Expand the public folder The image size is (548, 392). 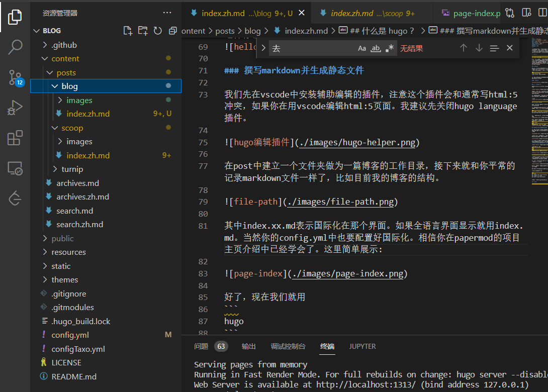pos(62,238)
